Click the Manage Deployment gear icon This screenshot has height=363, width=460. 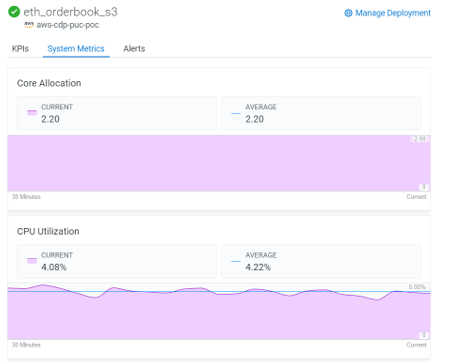tap(348, 13)
